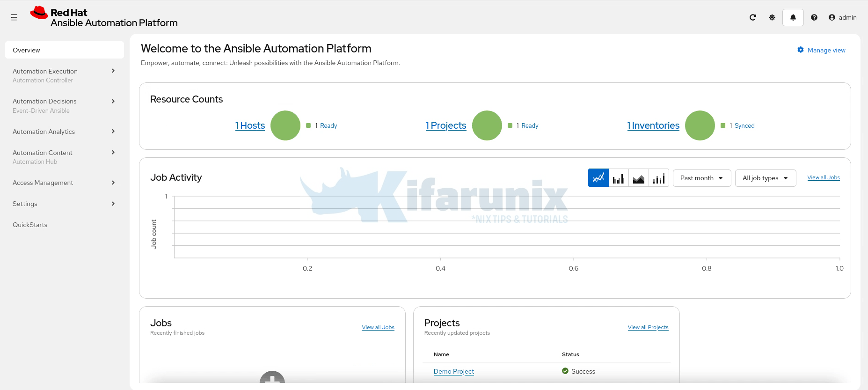
Task: Click View all Jobs in Jobs card
Action: click(378, 327)
